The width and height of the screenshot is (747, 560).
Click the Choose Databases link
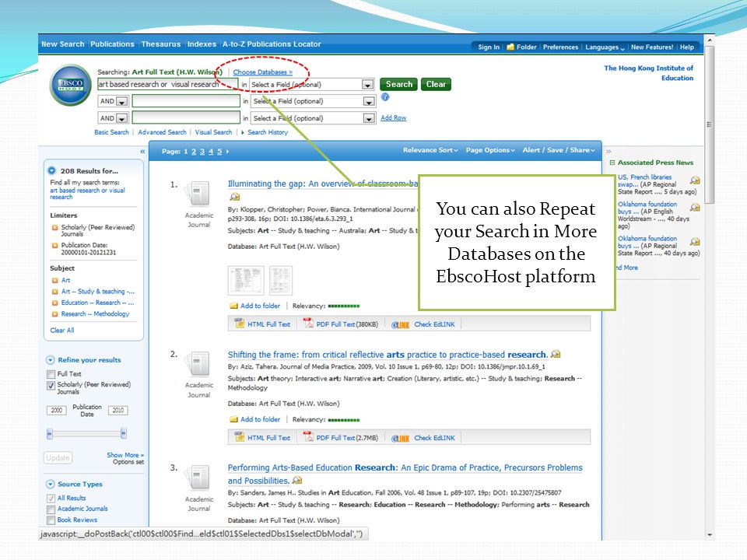tap(262, 72)
